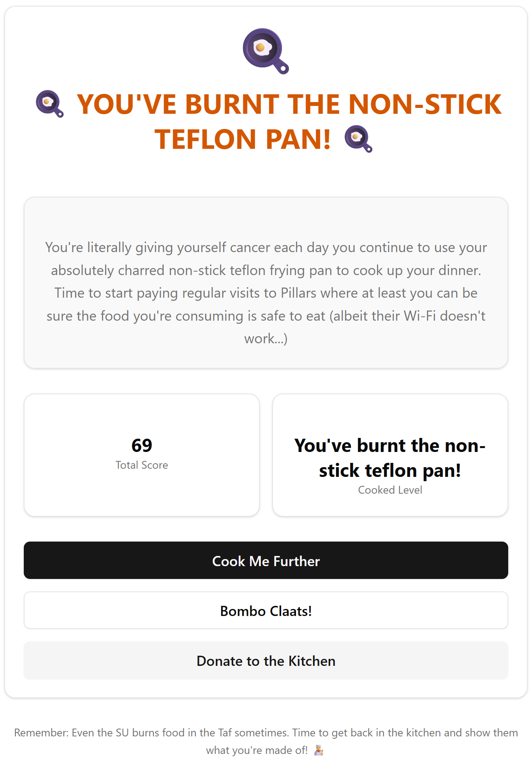Click the pan emoji after "TEFLON PAN!"
The height and width of the screenshot is (773, 532).
click(358, 139)
